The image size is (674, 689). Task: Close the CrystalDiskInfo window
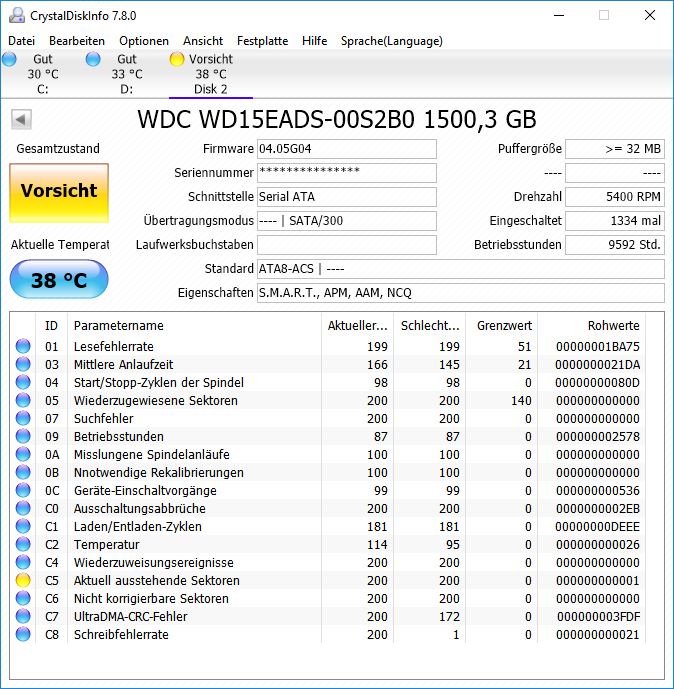[649, 15]
